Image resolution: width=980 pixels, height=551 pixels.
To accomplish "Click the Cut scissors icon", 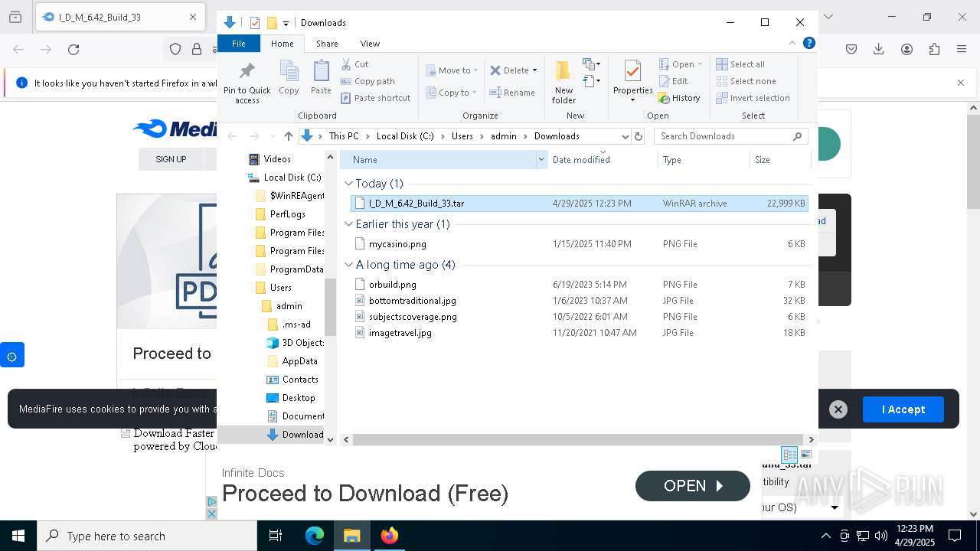I will tap(346, 64).
